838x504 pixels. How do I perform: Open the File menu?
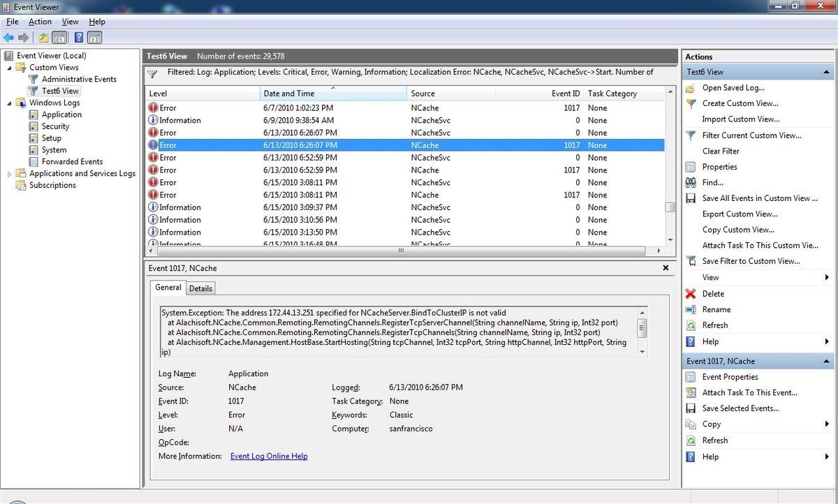(x=12, y=22)
